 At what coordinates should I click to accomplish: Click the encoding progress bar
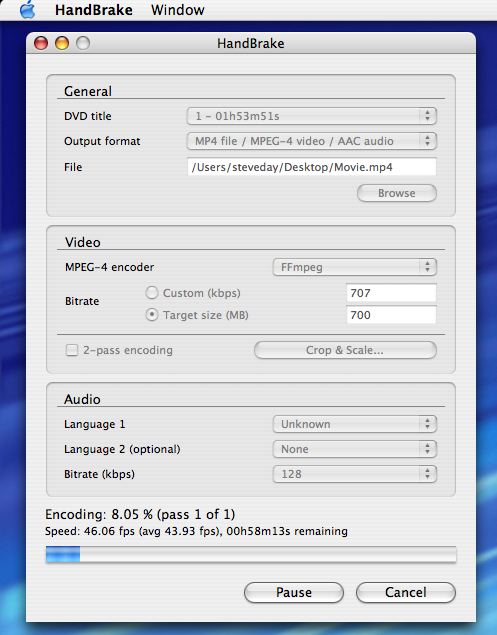tap(251, 554)
